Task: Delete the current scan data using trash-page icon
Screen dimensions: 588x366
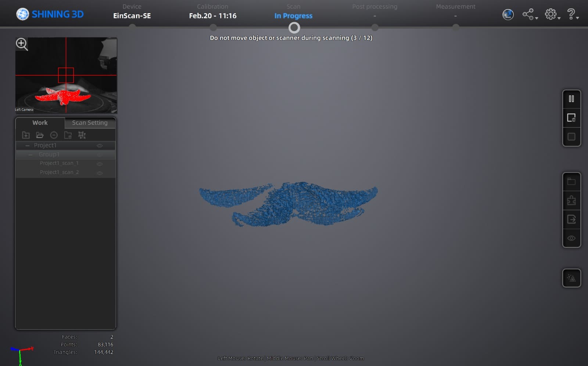Action: [571, 118]
